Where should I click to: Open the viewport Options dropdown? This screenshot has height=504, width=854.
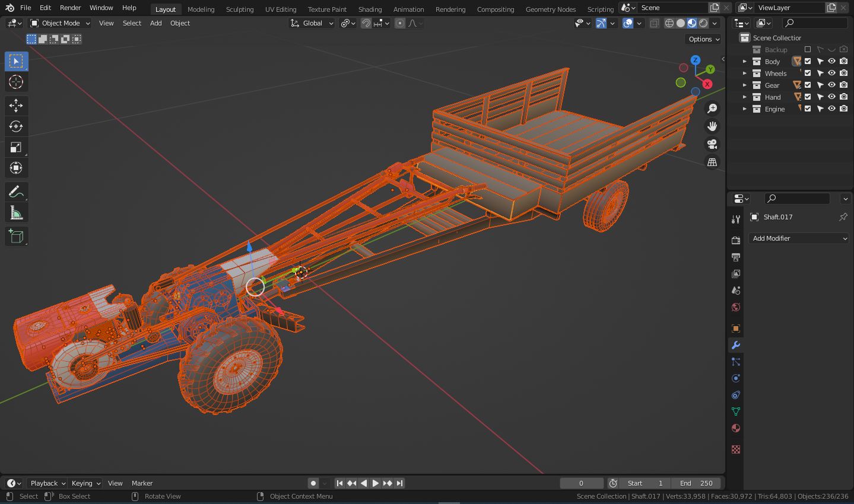pos(704,39)
